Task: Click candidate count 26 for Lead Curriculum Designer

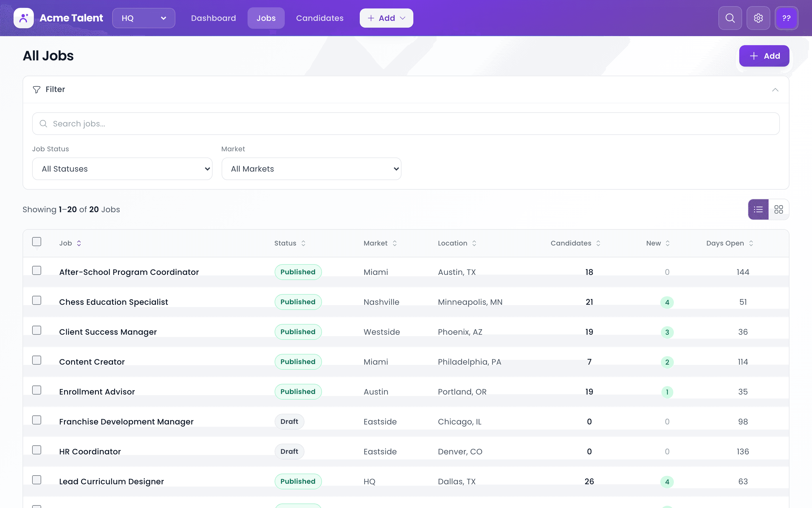Action: point(589,481)
